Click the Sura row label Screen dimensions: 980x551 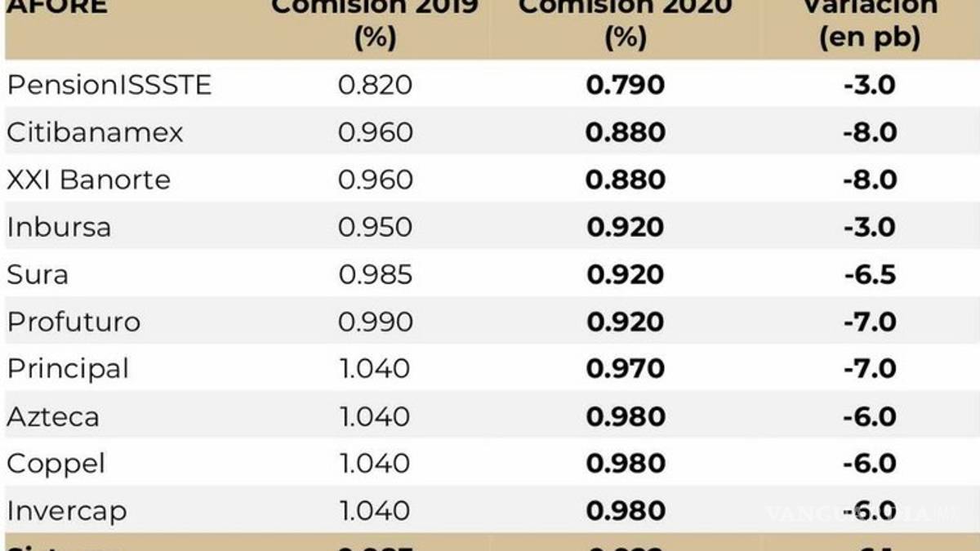[38, 274]
